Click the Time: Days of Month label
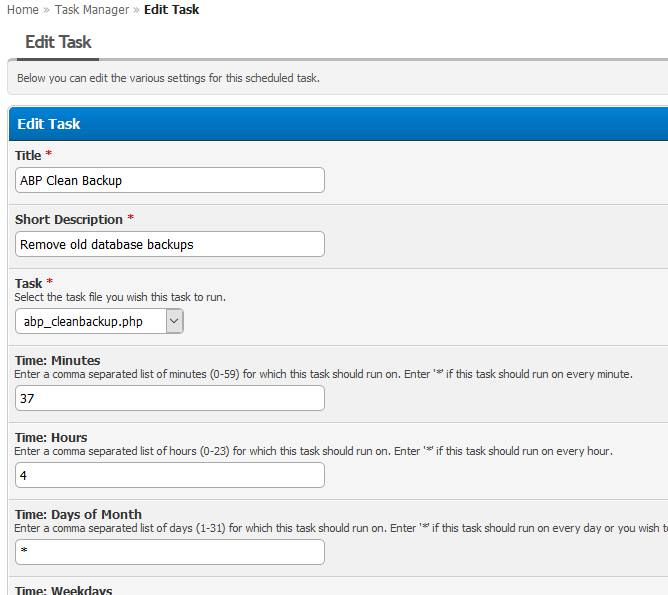Screen dimensions: 668x595 (78, 514)
